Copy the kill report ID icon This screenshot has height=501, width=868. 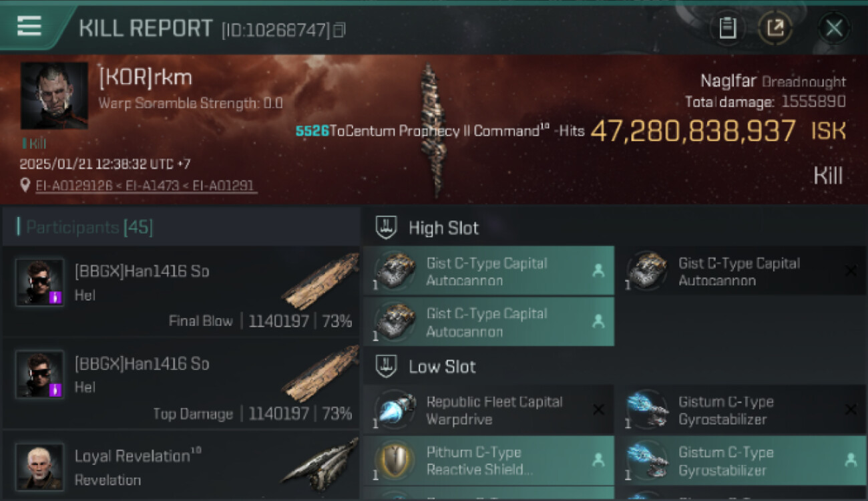coord(339,30)
